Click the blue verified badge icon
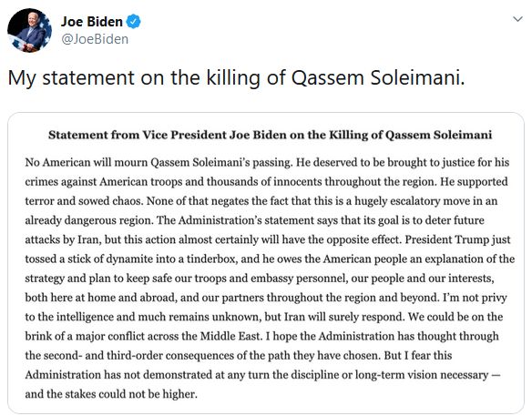 click(133, 22)
